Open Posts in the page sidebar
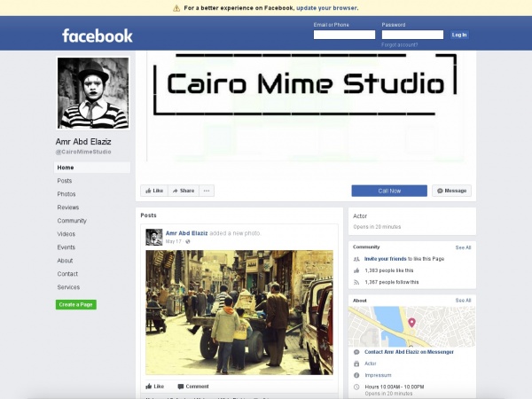The image size is (532, 399). (65, 181)
